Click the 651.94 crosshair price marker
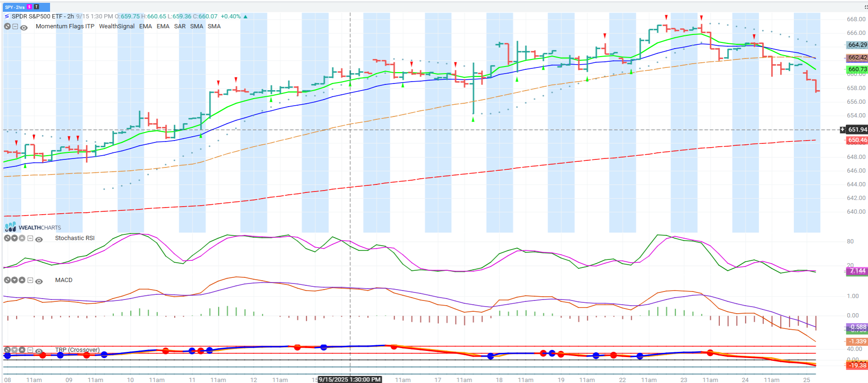Viewport: 868px width, 383px height. pos(857,129)
